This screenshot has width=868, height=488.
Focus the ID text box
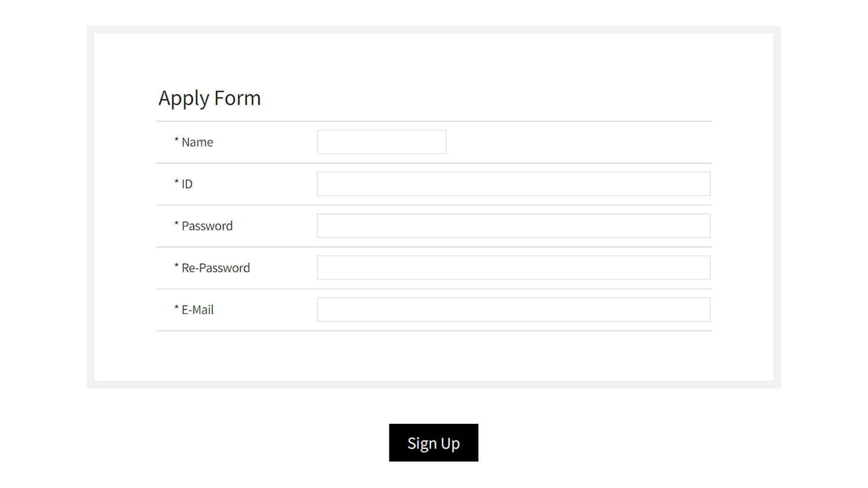click(x=513, y=184)
